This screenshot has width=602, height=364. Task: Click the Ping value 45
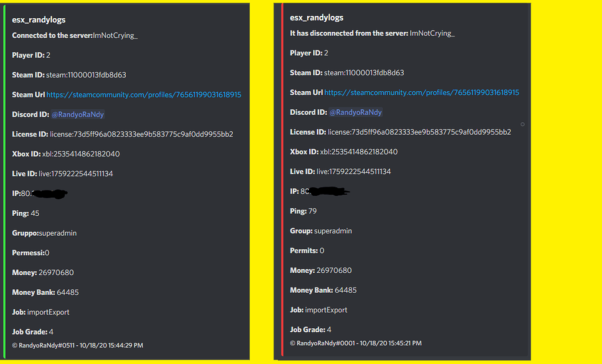pos(35,213)
